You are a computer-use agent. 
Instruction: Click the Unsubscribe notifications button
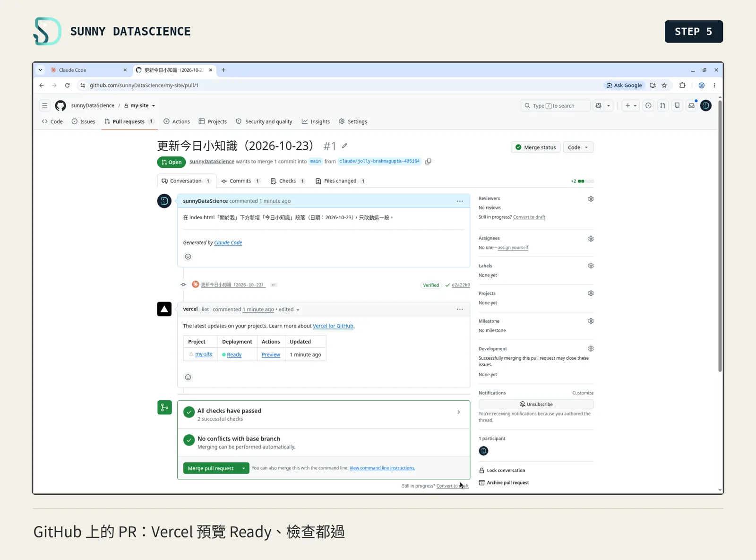click(x=536, y=405)
